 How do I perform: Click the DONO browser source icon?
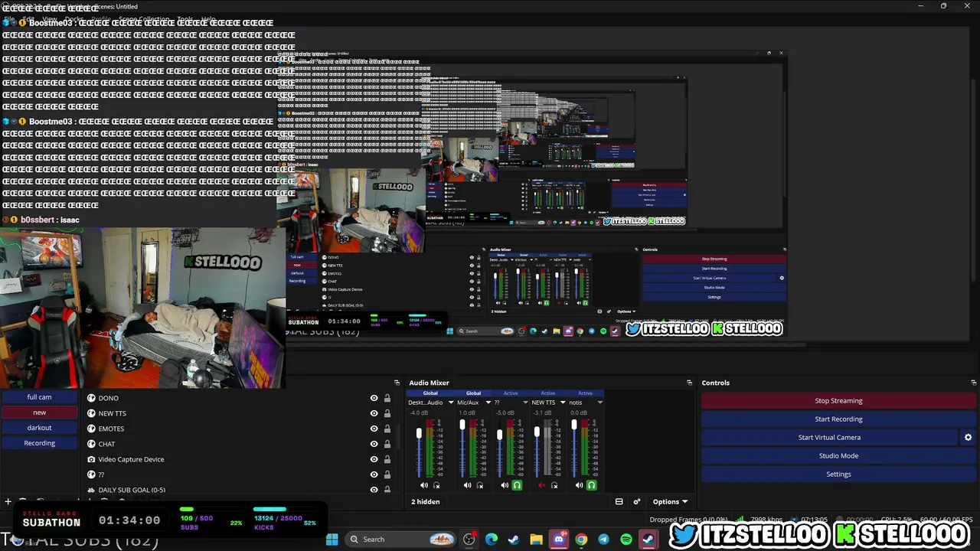pos(92,398)
